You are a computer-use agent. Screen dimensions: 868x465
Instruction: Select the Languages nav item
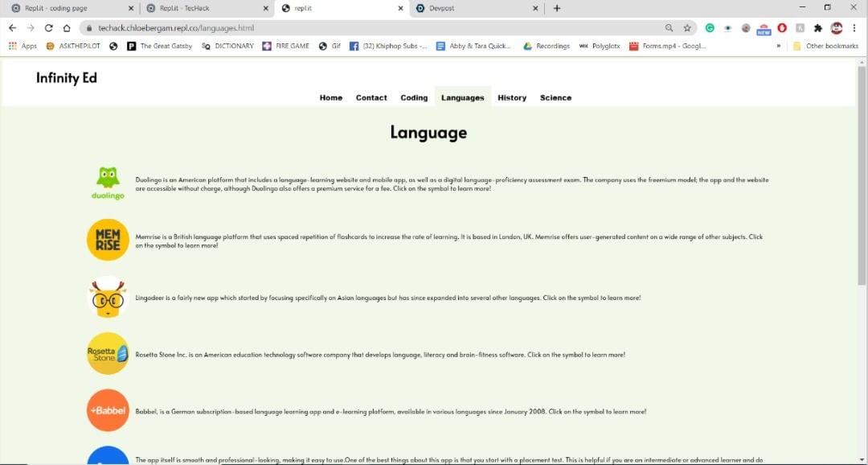[x=463, y=97]
